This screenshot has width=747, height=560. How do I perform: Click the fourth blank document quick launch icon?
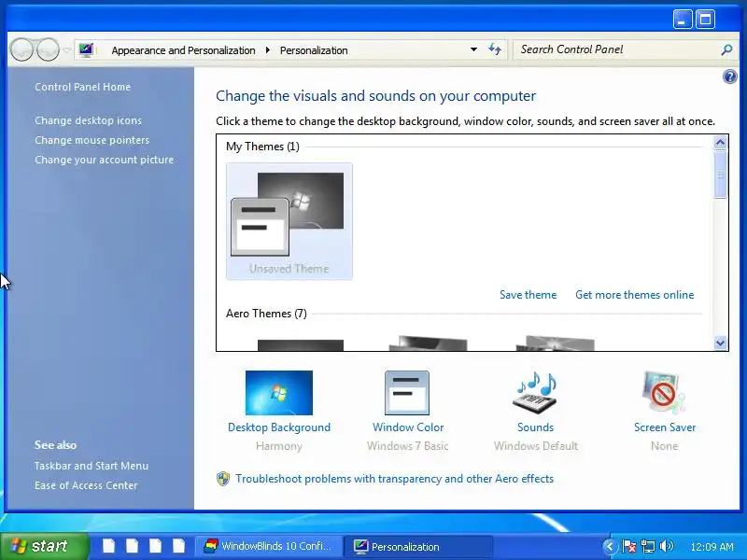coord(178,546)
